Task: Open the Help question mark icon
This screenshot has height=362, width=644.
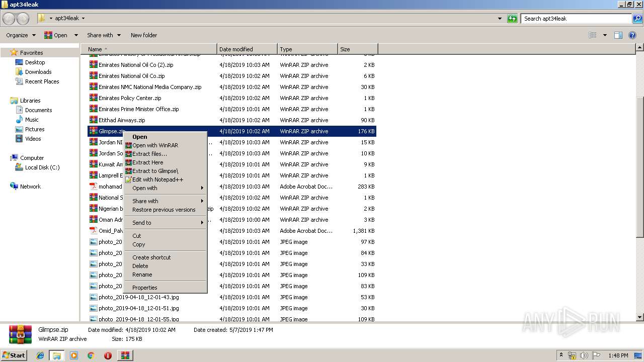Action: pyautogui.click(x=633, y=35)
